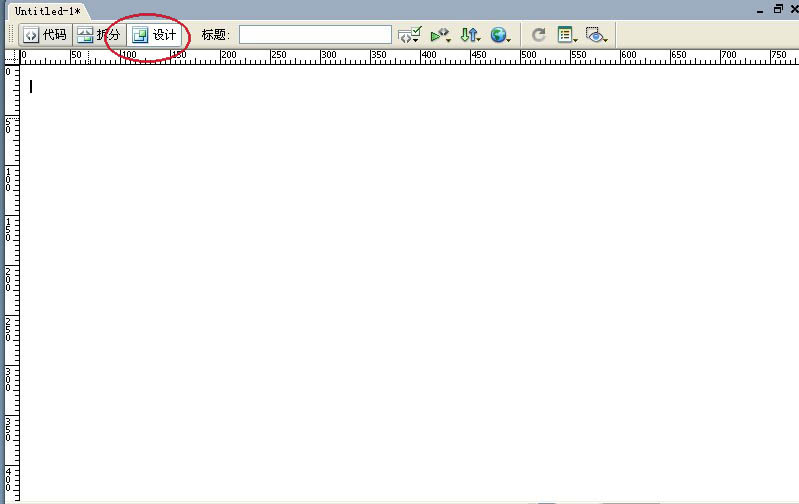This screenshot has width=799, height=504.
Task: Open the visual aids eye menu
Action: [x=596, y=35]
